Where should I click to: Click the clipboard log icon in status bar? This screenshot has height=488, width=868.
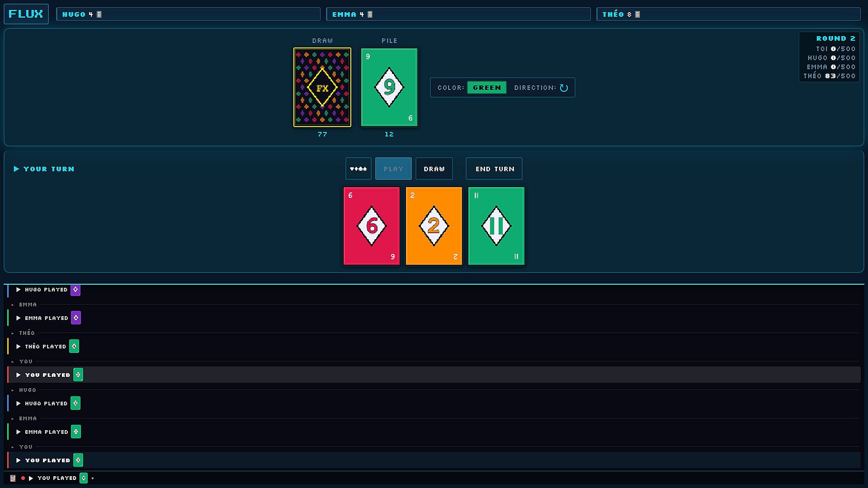13,478
